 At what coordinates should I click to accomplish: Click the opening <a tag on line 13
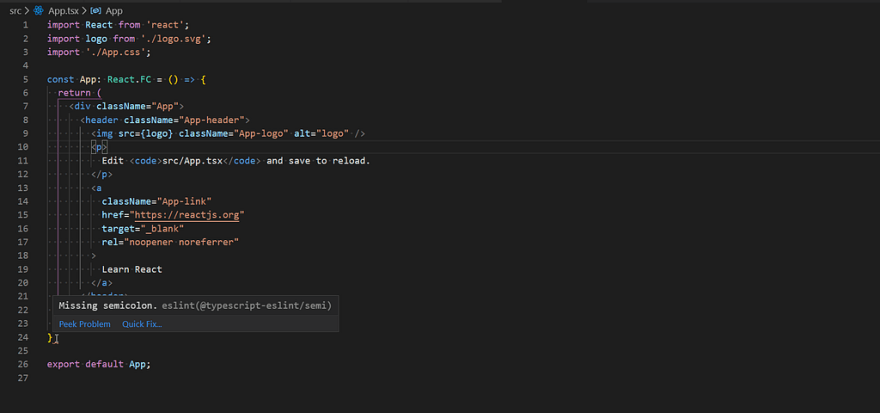(97, 188)
